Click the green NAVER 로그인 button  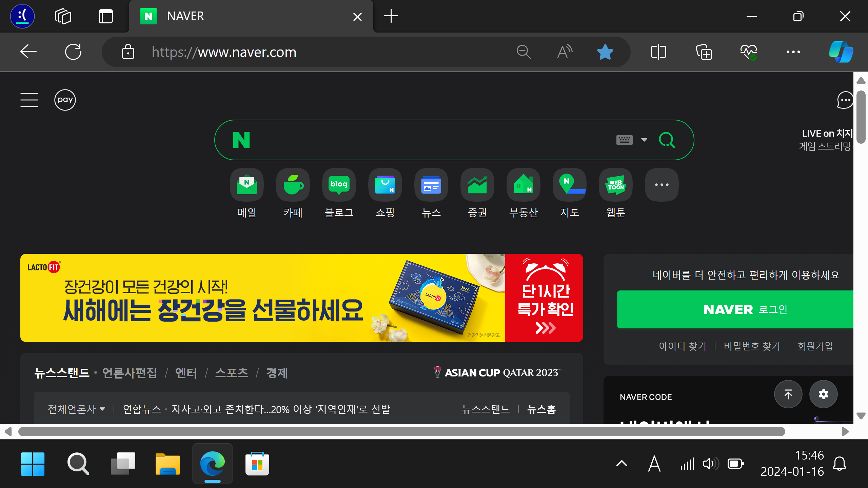click(x=736, y=309)
